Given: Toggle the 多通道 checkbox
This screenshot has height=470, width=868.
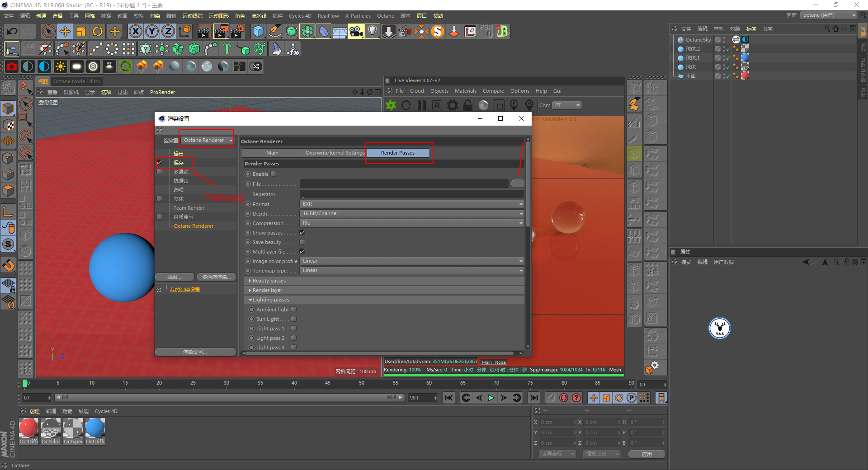Looking at the screenshot, I should coord(159,172).
